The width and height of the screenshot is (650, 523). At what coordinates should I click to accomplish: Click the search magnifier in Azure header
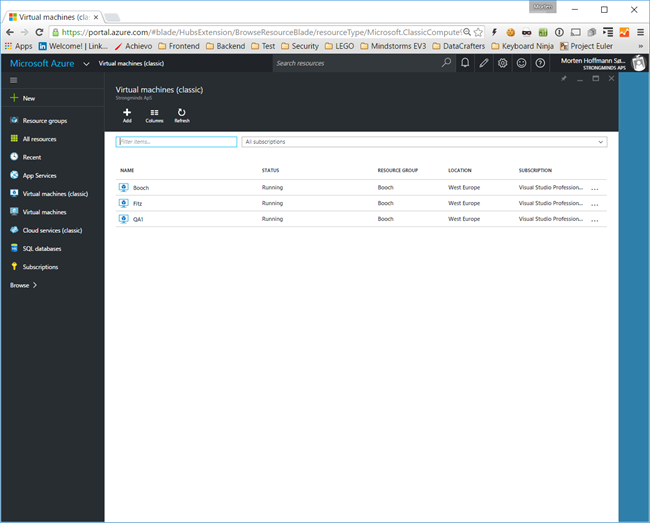click(446, 63)
